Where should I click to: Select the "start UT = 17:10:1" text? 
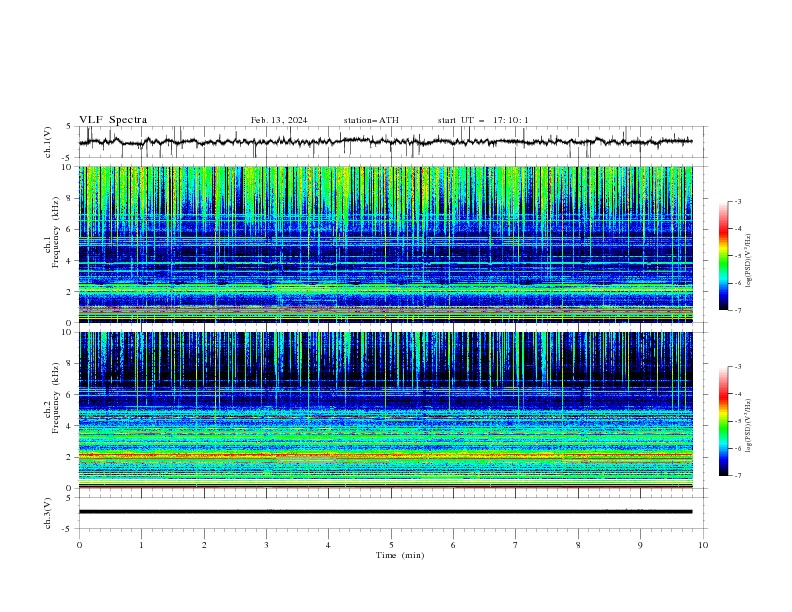(x=483, y=120)
